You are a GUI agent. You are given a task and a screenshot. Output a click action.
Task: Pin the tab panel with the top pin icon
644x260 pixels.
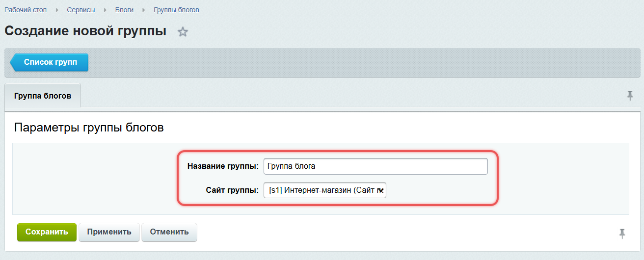(630, 96)
